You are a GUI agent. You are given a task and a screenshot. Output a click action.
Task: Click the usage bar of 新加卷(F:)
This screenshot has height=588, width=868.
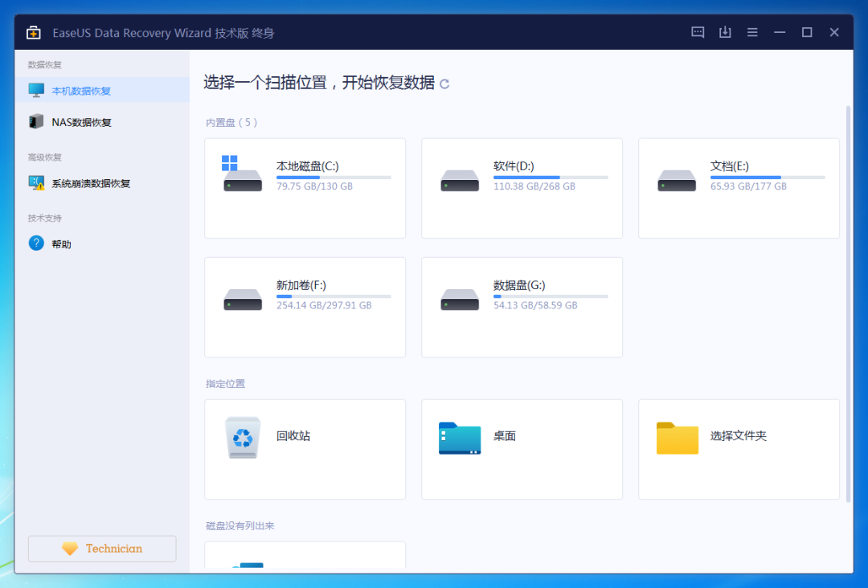point(334,296)
